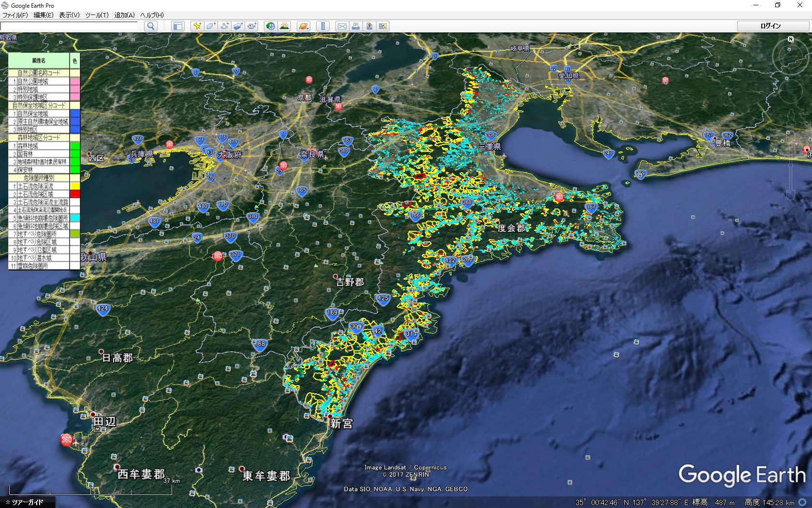Open the 追加(A) menu
The width and height of the screenshot is (812, 508).
point(124,15)
